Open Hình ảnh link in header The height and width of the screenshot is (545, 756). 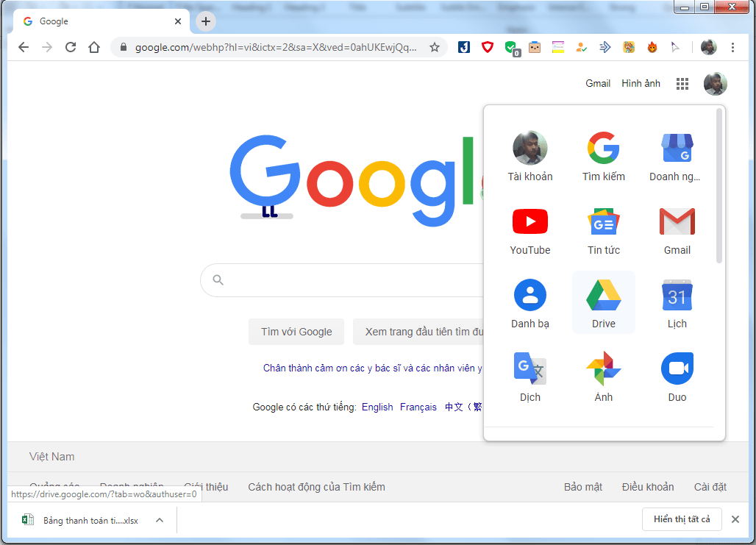pyautogui.click(x=641, y=83)
